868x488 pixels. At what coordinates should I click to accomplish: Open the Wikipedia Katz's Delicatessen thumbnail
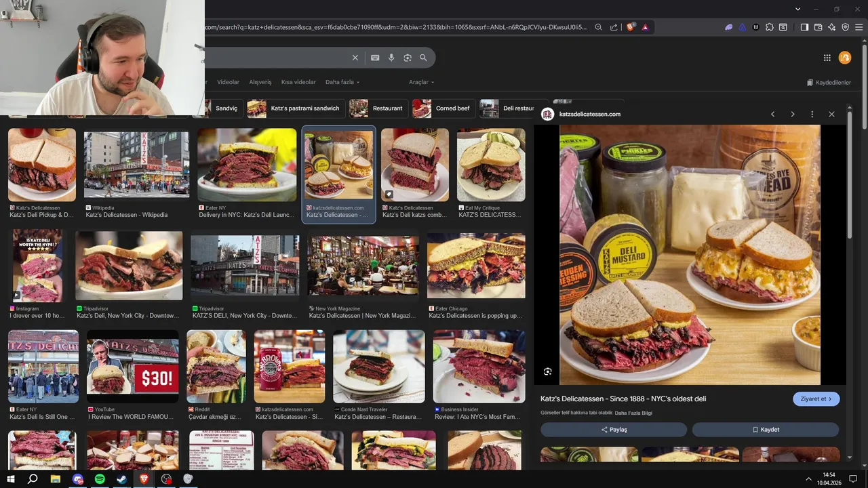[136, 165]
